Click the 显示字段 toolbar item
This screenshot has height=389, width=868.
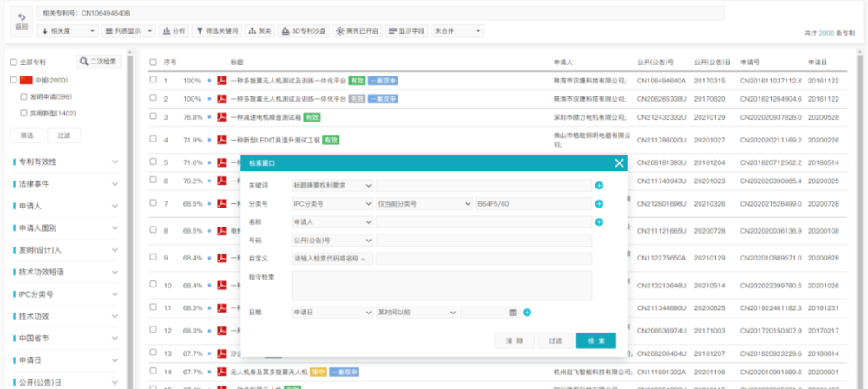[x=406, y=30]
